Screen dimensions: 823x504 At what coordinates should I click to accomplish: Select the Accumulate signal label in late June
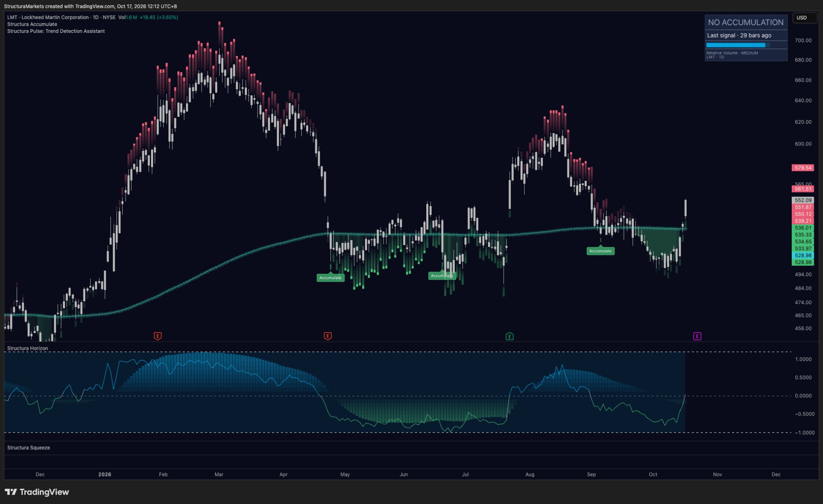(442, 275)
